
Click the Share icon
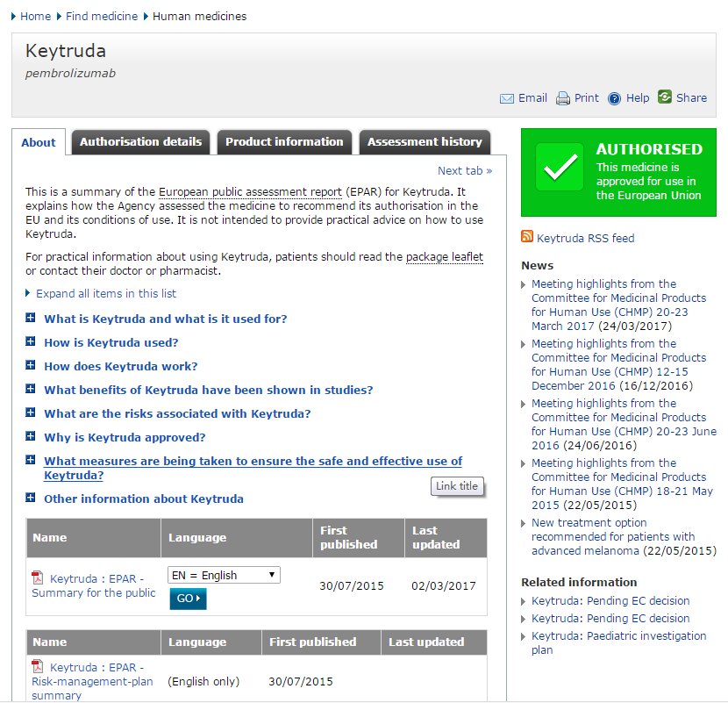click(665, 97)
